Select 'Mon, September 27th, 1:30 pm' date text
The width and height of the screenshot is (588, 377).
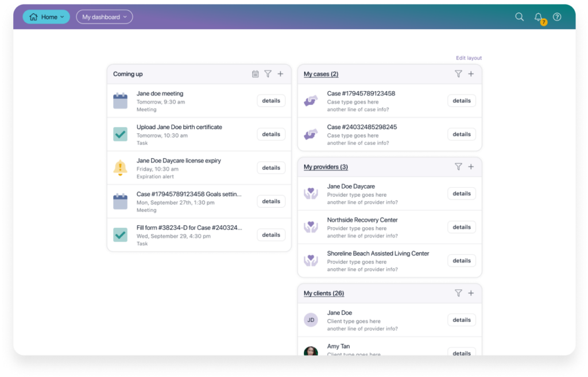tap(176, 203)
